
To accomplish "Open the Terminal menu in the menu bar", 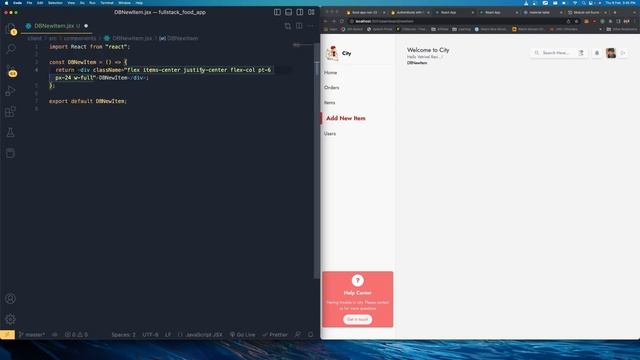I will (107, 3).
